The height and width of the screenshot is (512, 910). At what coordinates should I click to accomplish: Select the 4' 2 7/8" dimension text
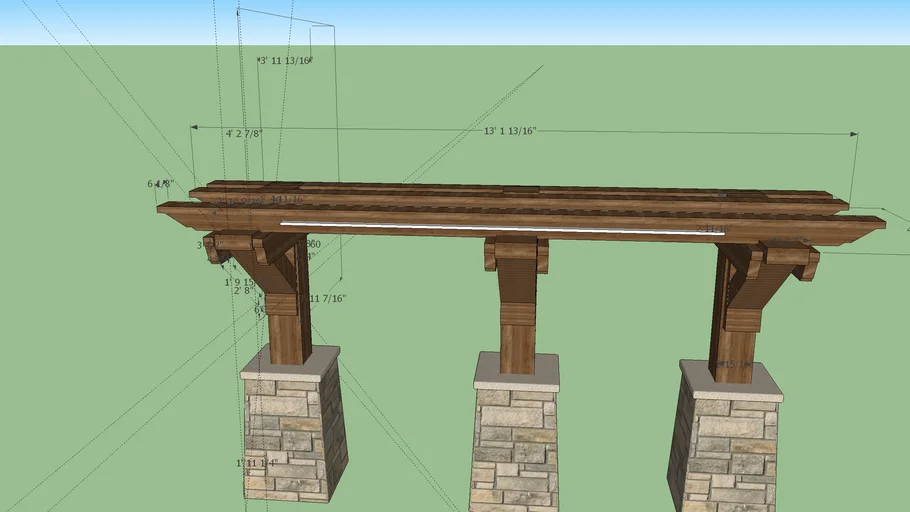point(243,133)
